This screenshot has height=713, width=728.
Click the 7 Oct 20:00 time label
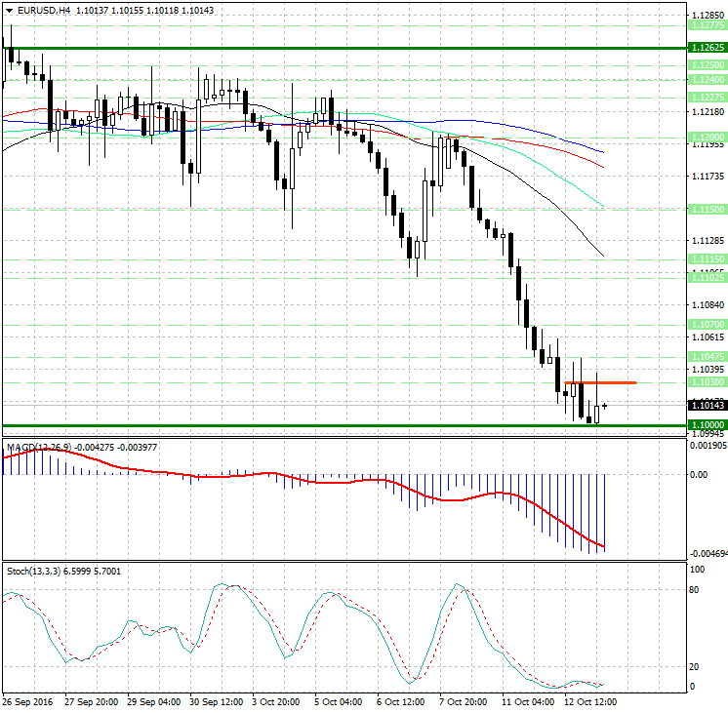click(464, 701)
